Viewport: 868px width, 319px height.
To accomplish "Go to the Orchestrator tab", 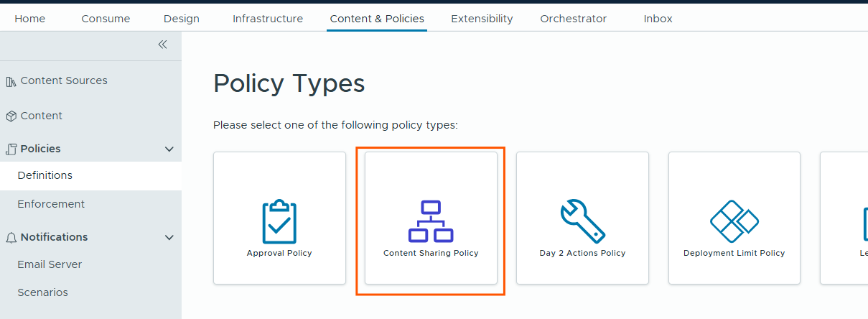I will tap(573, 19).
